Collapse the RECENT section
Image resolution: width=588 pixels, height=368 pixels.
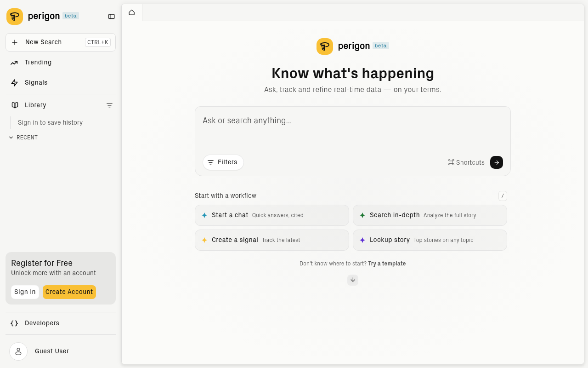tap(11, 137)
